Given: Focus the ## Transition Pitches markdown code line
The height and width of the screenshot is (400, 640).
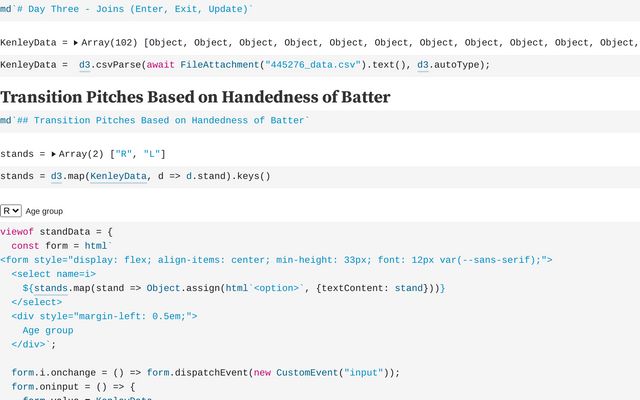Looking at the screenshot, I should 160,120.
